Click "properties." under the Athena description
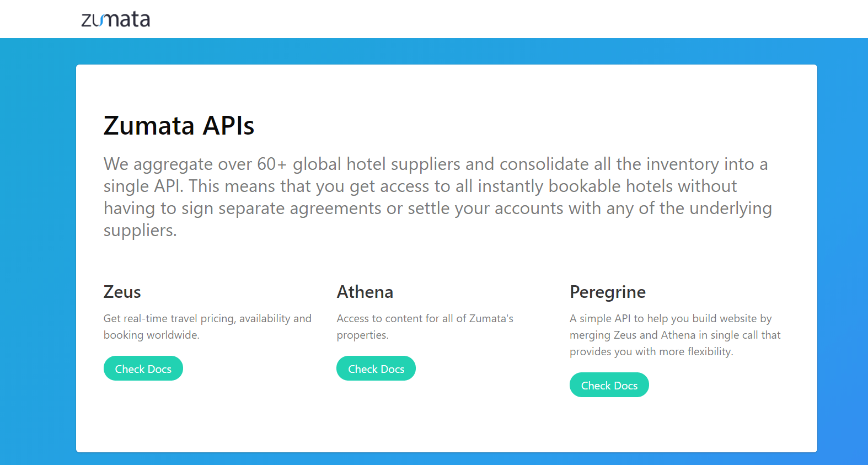The height and width of the screenshot is (465, 868). click(x=363, y=335)
